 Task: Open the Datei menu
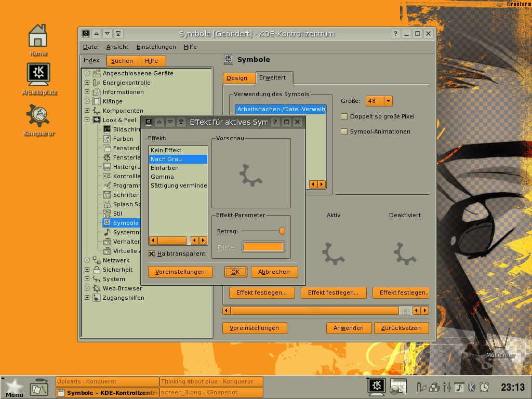coord(90,47)
